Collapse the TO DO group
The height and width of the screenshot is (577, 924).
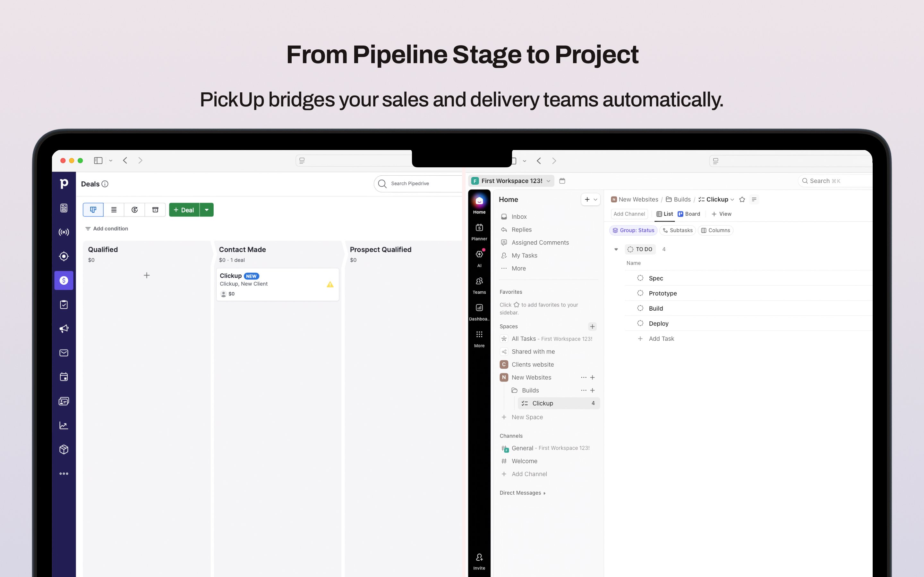[616, 249]
